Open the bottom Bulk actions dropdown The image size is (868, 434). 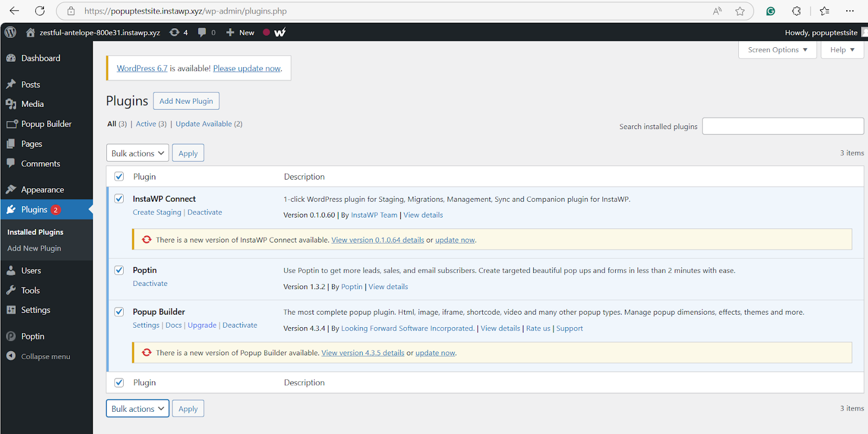pos(138,409)
